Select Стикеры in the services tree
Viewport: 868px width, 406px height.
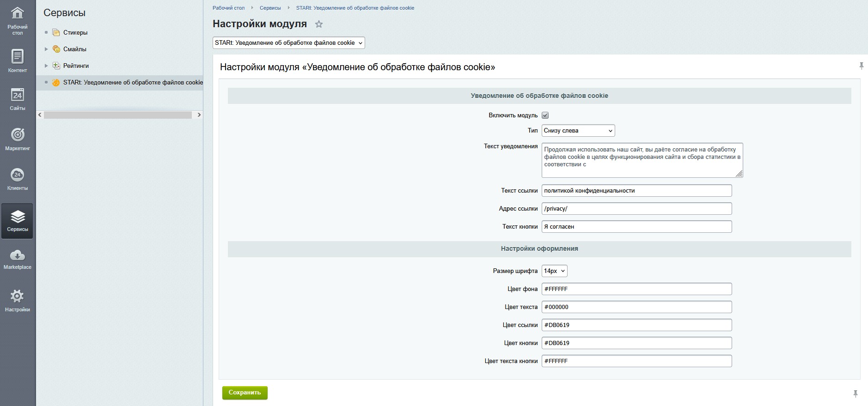pyautogui.click(x=75, y=32)
